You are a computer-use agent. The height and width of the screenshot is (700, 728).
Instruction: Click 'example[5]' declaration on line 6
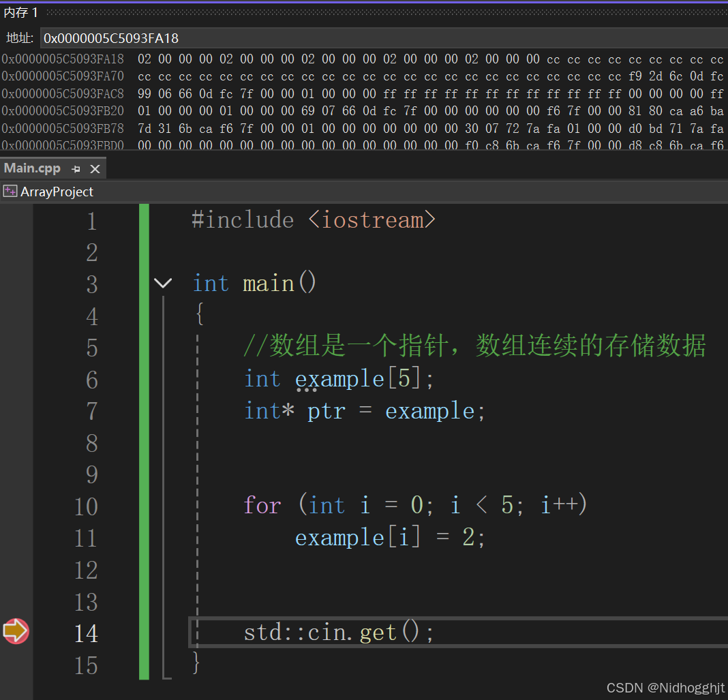pyautogui.click(x=358, y=379)
